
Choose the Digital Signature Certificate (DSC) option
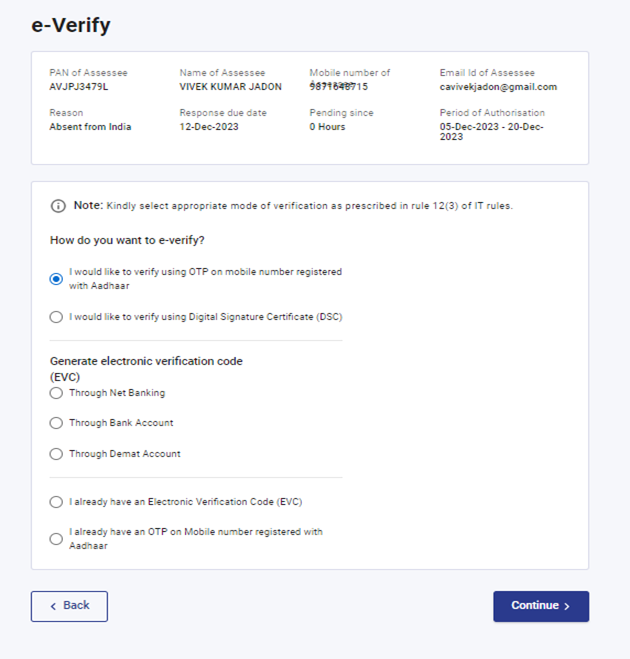point(56,317)
